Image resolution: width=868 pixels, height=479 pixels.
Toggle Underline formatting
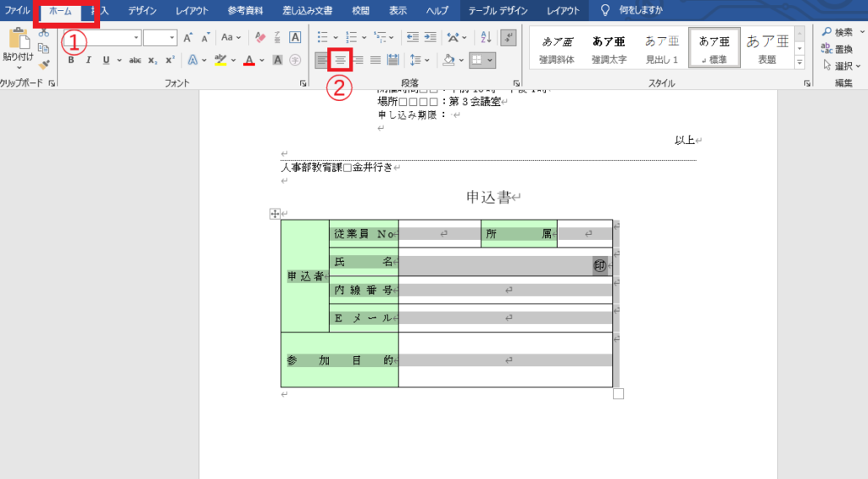click(106, 60)
